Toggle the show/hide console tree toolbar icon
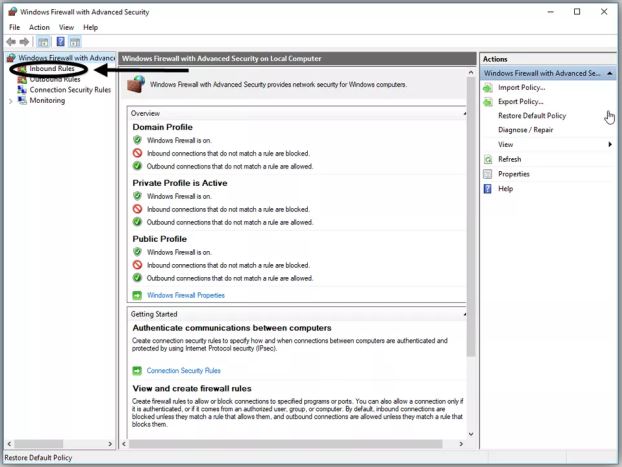The height and width of the screenshot is (467, 622). click(x=43, y=42)
